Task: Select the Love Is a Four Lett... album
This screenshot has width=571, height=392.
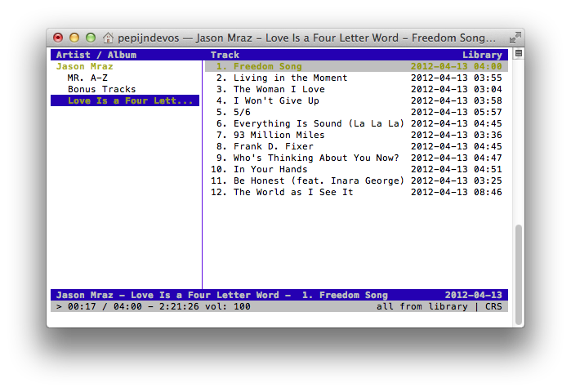Action: [x=125, y=100]
